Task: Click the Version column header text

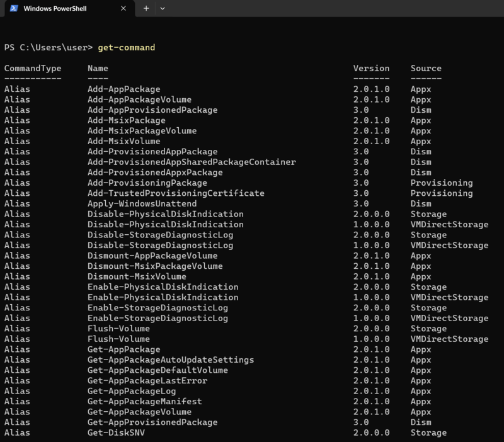Action: 372,68
